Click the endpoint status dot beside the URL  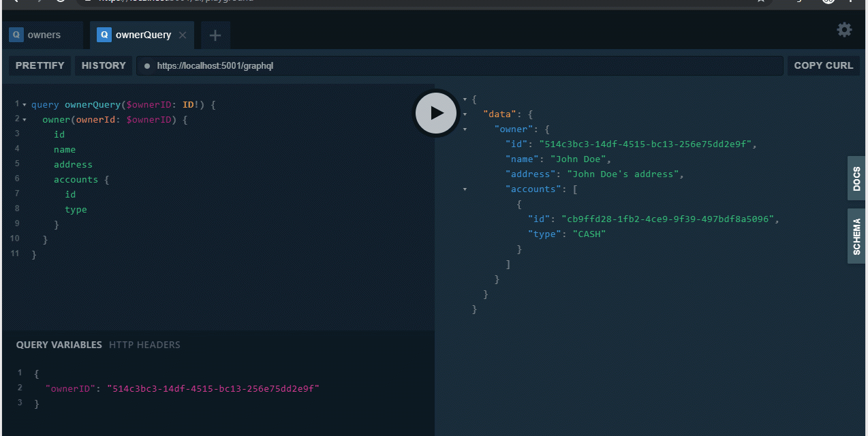pyautogui.click(x=147, y=66)
